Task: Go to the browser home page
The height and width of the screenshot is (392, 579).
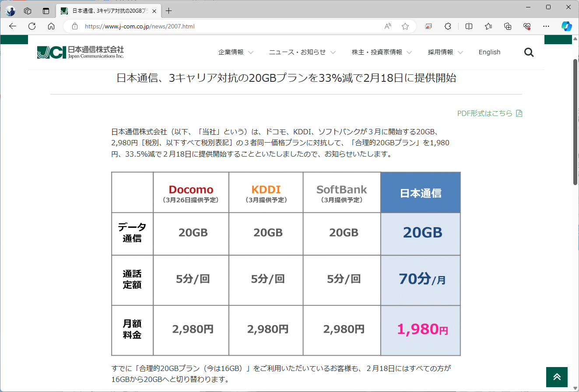Action: [51, 26]
